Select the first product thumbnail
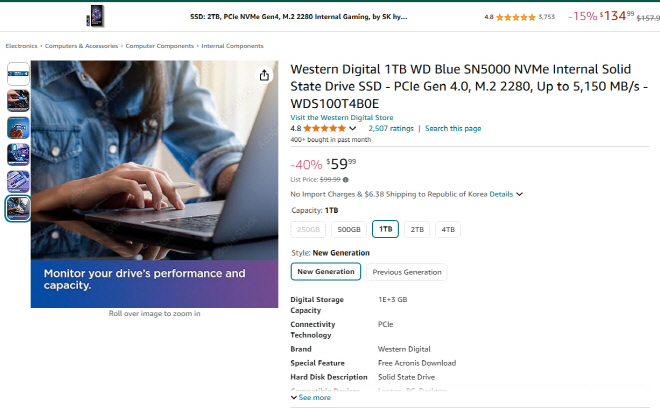660x410 pixels. (18, 74)
